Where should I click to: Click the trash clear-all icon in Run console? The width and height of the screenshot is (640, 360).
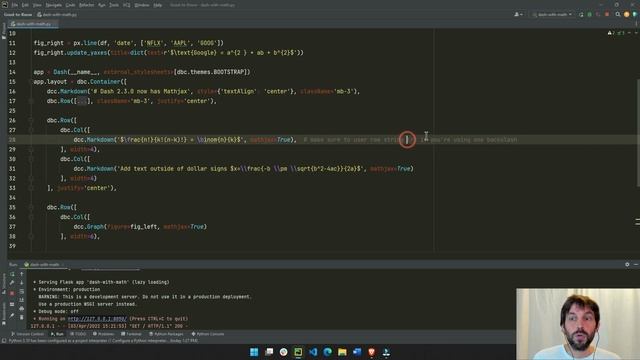coord(22,317)
